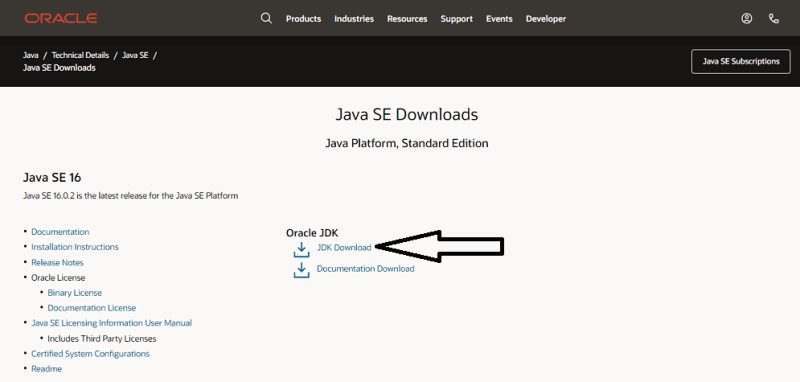The width and height of the screenshot is (800, 382).
Task: Click 'Includes Third Party Licenses' text
Action: tap(102, 339)
